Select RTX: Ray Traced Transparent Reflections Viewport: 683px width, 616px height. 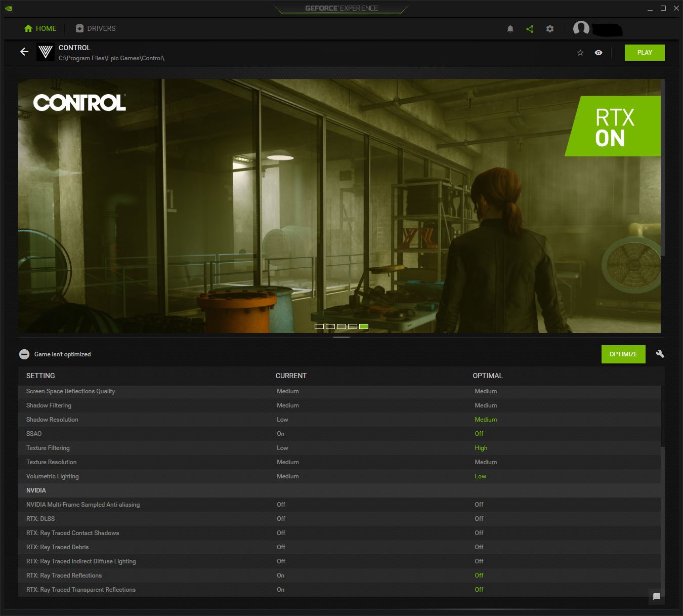[x=339, y=590]
